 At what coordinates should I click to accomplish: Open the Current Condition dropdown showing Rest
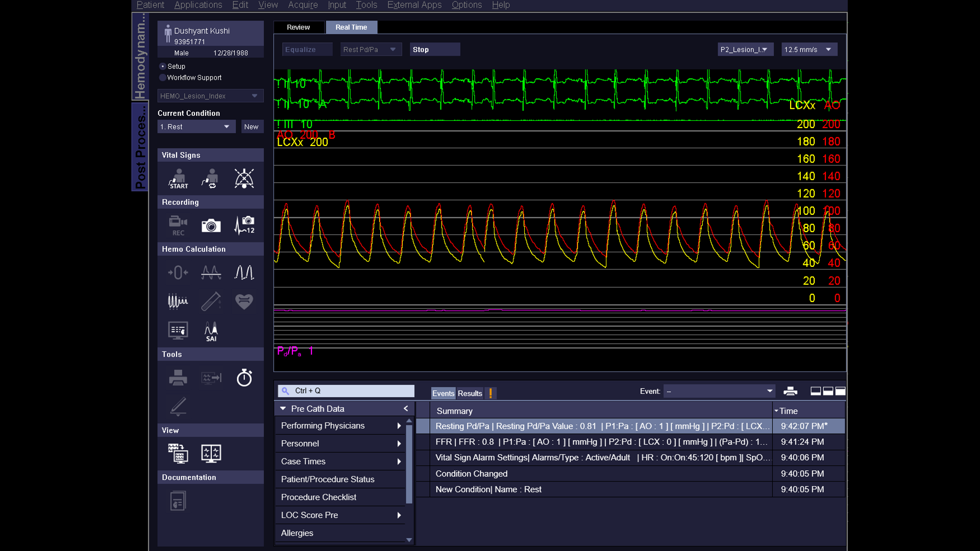click(x=196, y=127)
